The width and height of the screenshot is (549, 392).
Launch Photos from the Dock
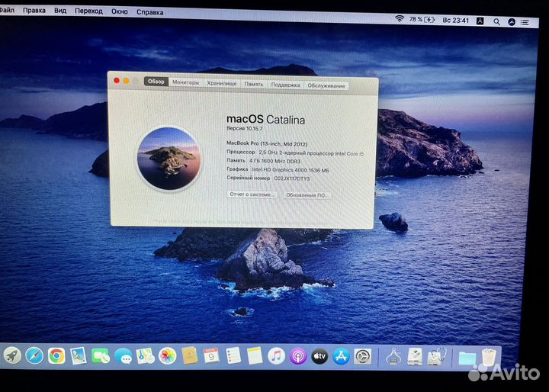pos(167,356)
